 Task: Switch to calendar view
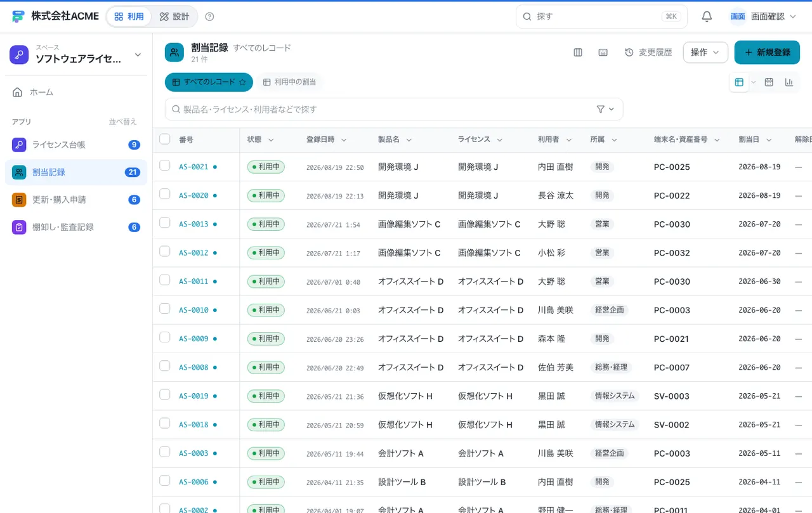[x=769, y=82]
